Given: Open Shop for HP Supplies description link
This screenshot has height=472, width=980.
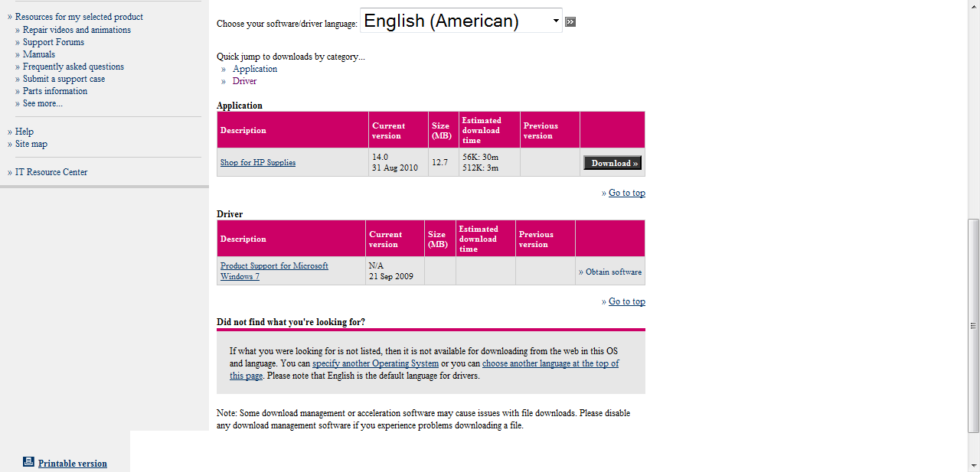Looking at the screenshot, I should (x=257, y=163).
